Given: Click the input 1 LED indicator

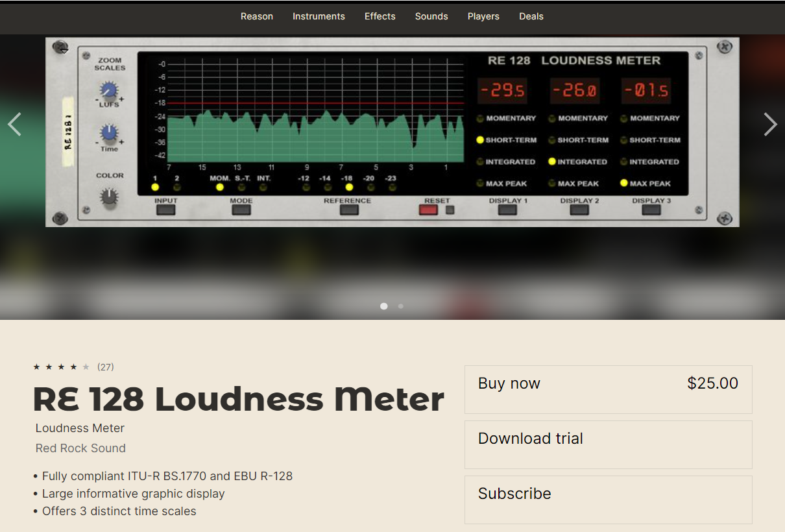Looking at the screenshot, I should [x=155, y=187].
